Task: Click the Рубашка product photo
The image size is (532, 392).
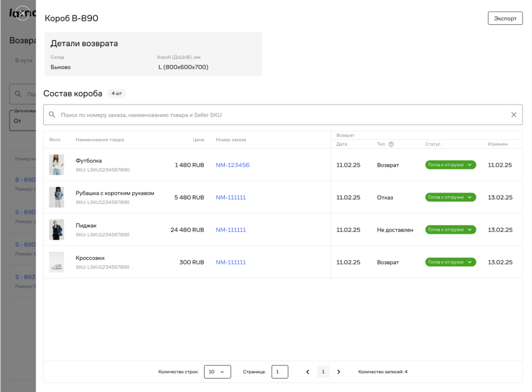Action: coord(56,197)
